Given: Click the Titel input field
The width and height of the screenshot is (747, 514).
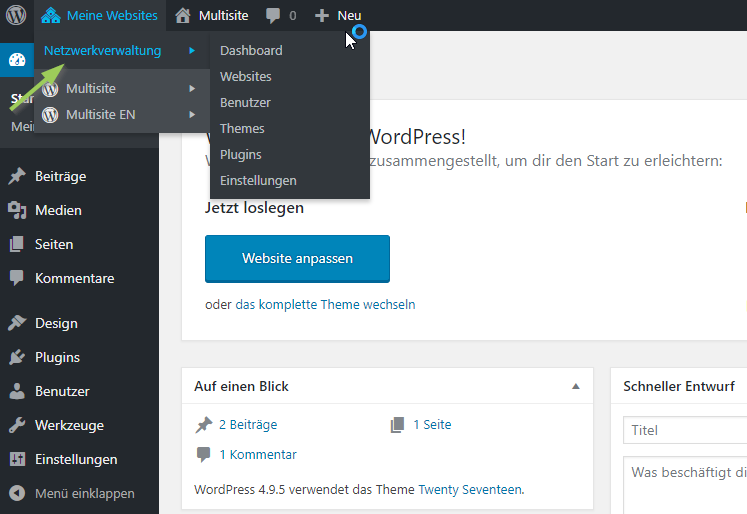Looking at the screenshot, I should tap(685, 430).
